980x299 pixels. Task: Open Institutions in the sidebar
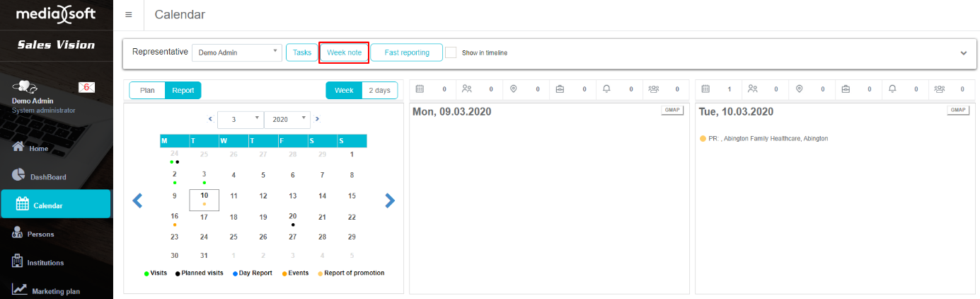coord(45,262)
